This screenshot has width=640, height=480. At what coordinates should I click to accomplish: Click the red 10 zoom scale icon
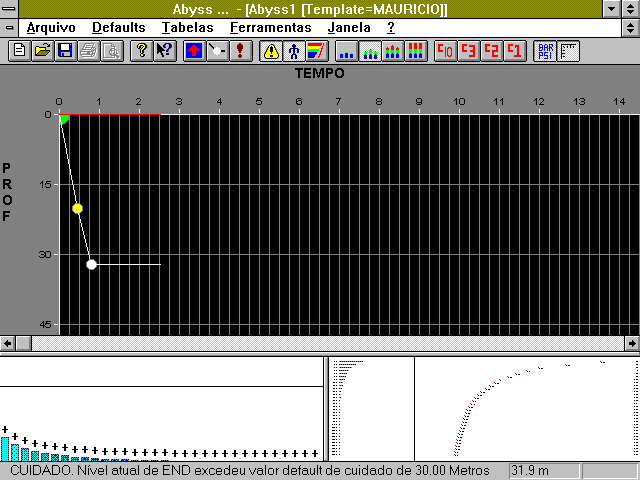[445, 51]
